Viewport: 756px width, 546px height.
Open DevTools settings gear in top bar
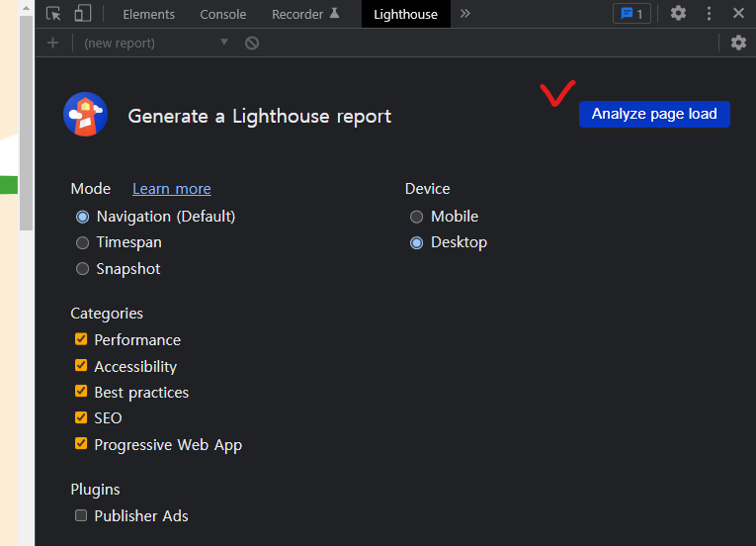point(678,13)
